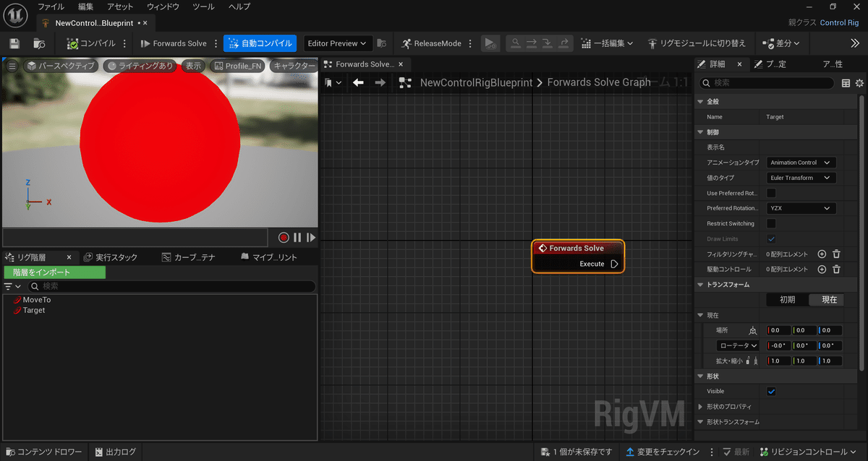Switch to the カーブ コンテナ tab
This screenshot has height=461, width=868.
[x=189, y=257]
